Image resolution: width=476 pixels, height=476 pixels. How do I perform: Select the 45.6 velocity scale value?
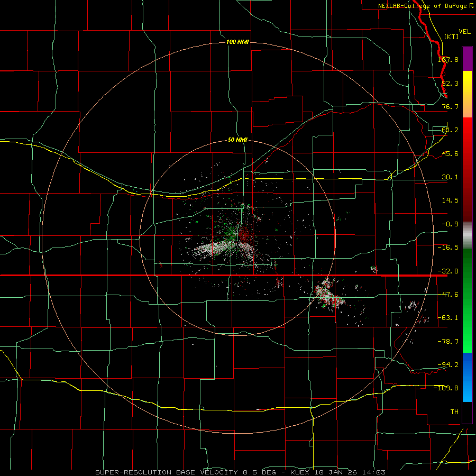click(450, 153)
